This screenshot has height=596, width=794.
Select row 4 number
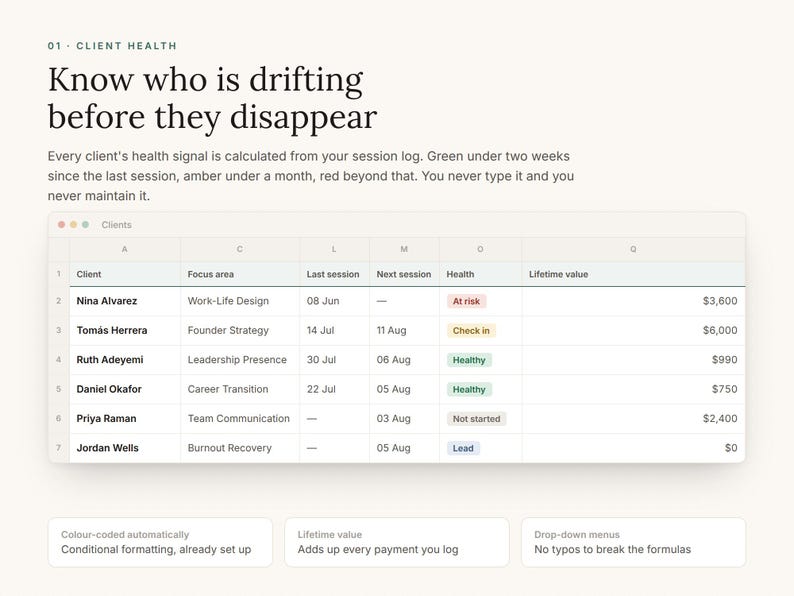click(59, 360)
